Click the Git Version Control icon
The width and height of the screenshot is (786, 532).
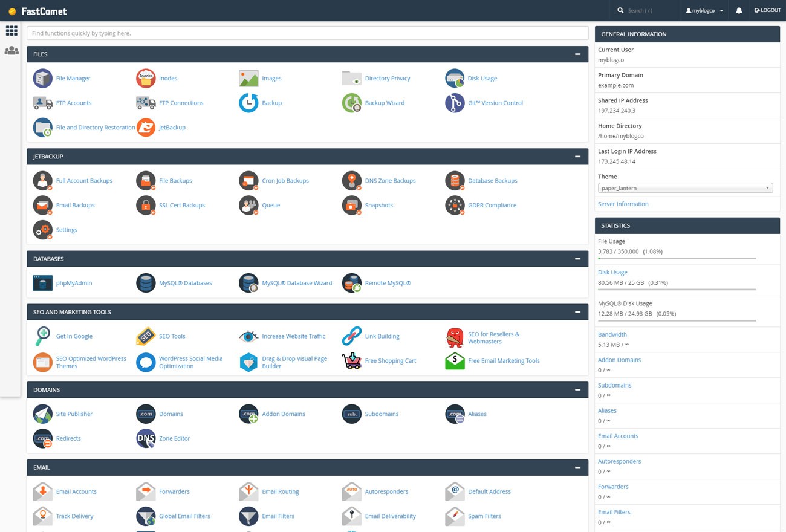(x=455, y=103)
